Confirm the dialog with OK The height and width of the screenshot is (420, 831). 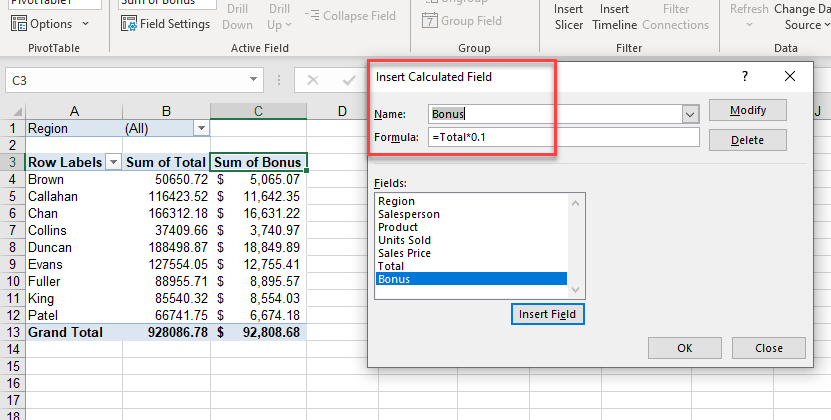[x=684, y=348]
